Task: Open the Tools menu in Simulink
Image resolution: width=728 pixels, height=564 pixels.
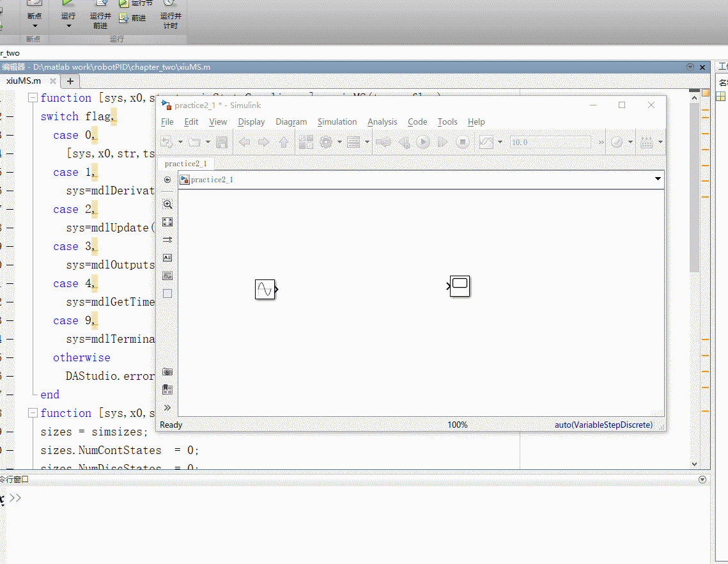Action: [447, 121]
